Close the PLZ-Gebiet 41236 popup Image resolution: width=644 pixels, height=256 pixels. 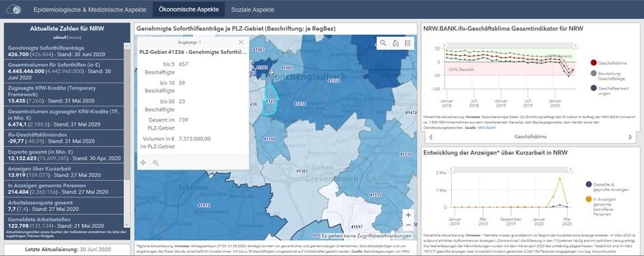click(x=241, y=42)
